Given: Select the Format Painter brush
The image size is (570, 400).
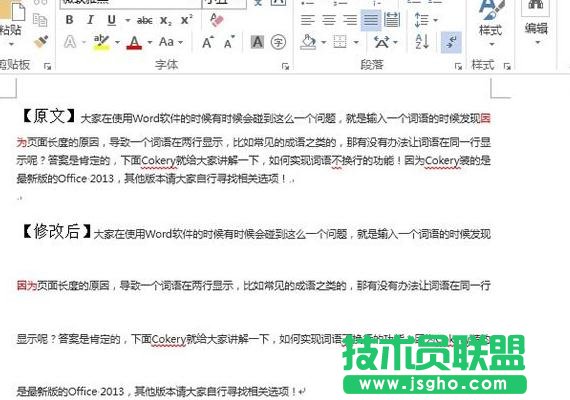Looking at the screenshot, I should click(x=41, y=41).
